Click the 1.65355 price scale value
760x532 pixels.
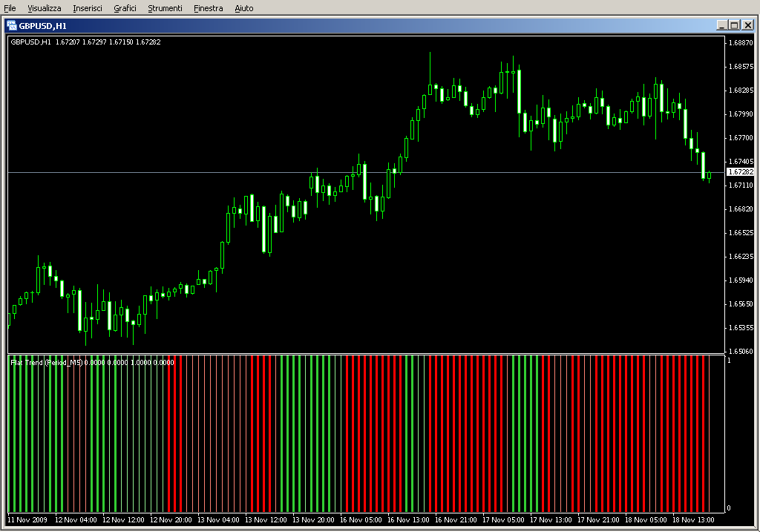point(741,327)
